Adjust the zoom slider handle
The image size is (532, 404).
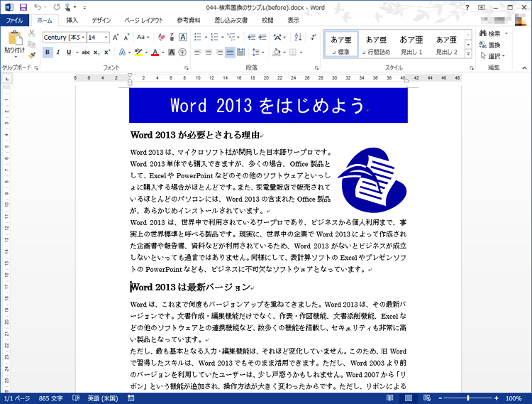[468, 398]
